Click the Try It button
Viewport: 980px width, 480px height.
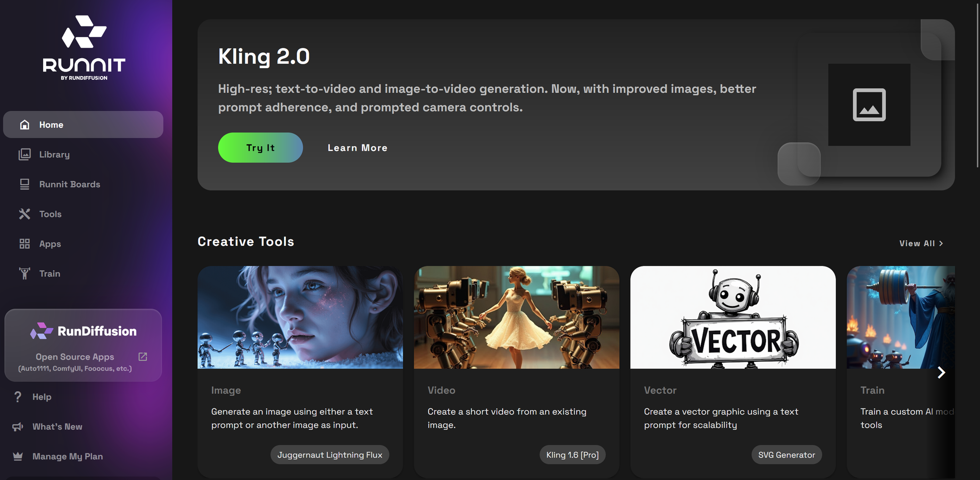(260, 147)
